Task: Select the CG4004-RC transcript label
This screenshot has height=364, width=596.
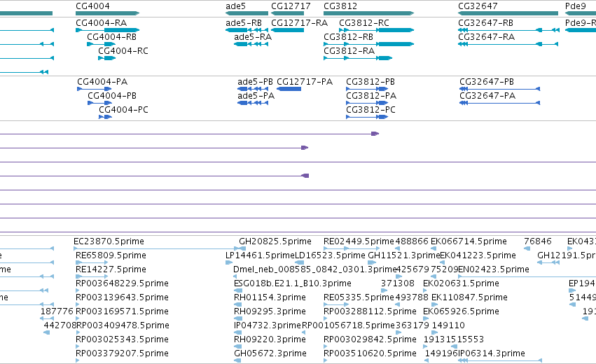Action: [123, 51]
